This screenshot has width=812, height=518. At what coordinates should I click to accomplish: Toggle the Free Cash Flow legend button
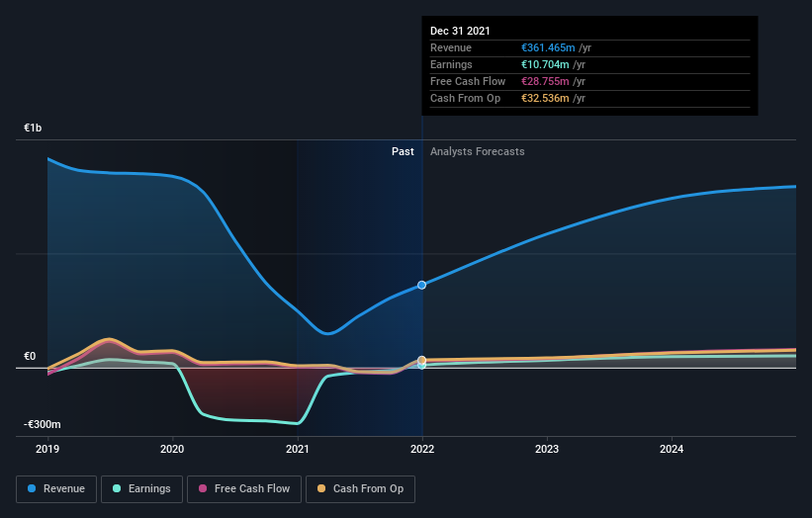[244, 489]
